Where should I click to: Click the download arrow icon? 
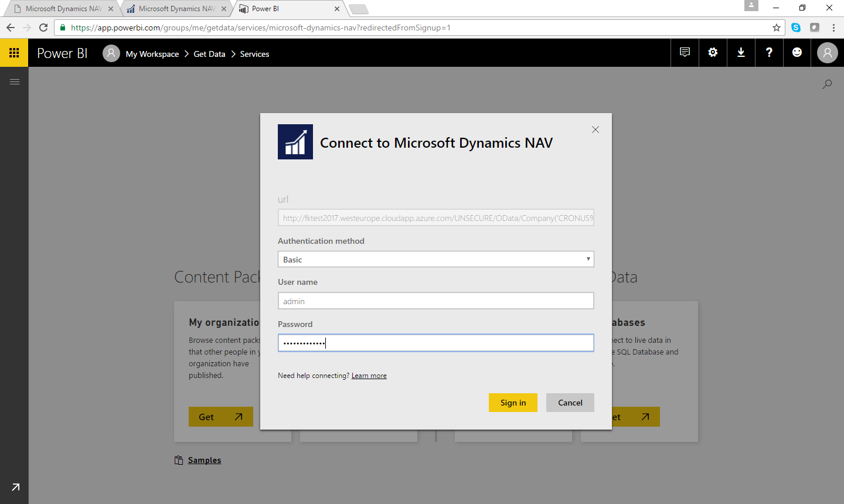(x=741, y=53)
